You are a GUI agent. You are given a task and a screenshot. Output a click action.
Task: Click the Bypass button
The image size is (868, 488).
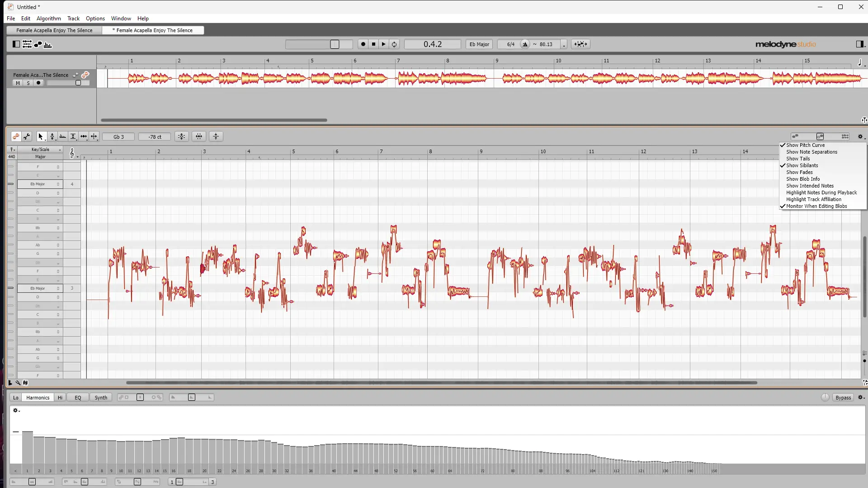843,398
